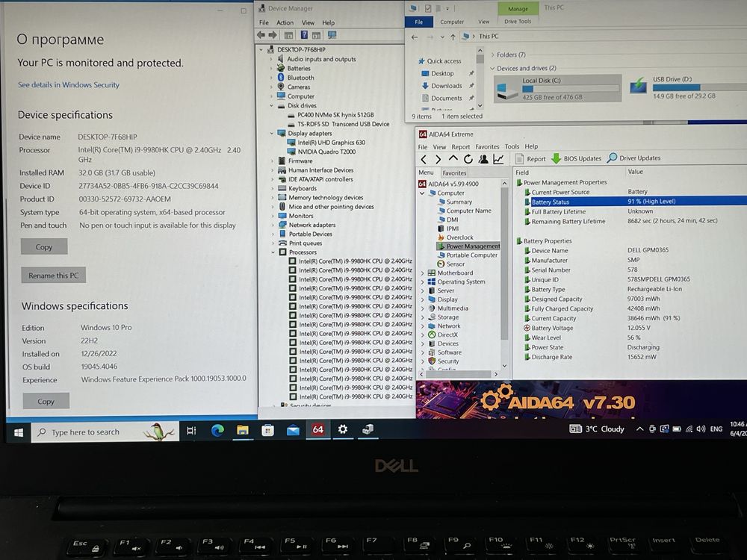Viewport: 747px width, 560px height.
Task: Collapse Devices and drives group
Action: [492, 69]
